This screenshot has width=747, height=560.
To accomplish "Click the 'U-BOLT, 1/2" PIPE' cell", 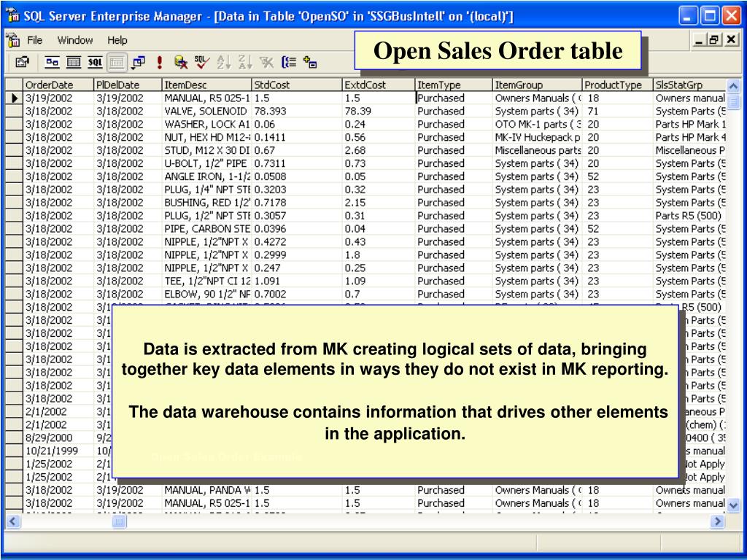I will pyautogui.click(x=206, y=163).
